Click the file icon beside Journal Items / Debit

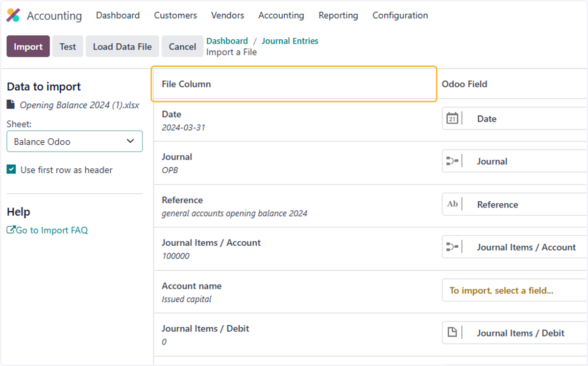coord(452,333)
